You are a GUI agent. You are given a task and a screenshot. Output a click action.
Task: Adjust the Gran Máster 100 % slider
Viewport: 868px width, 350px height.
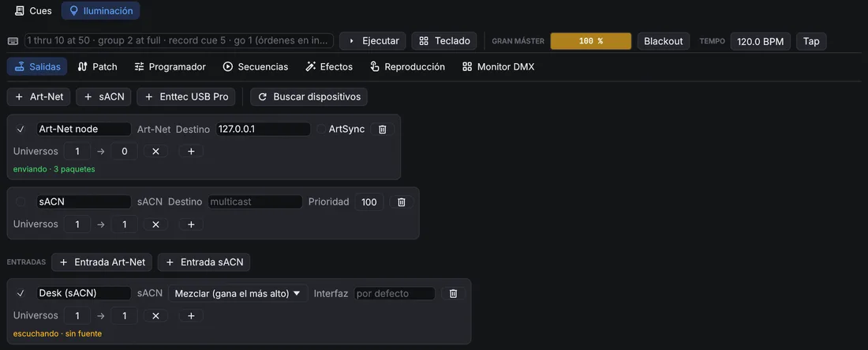click(591, 41)
